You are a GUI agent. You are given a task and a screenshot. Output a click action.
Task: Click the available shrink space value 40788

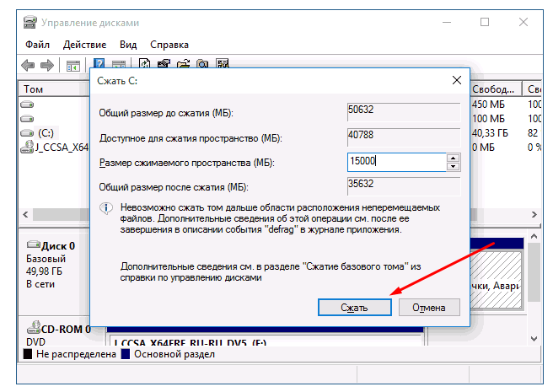point(404,137)
